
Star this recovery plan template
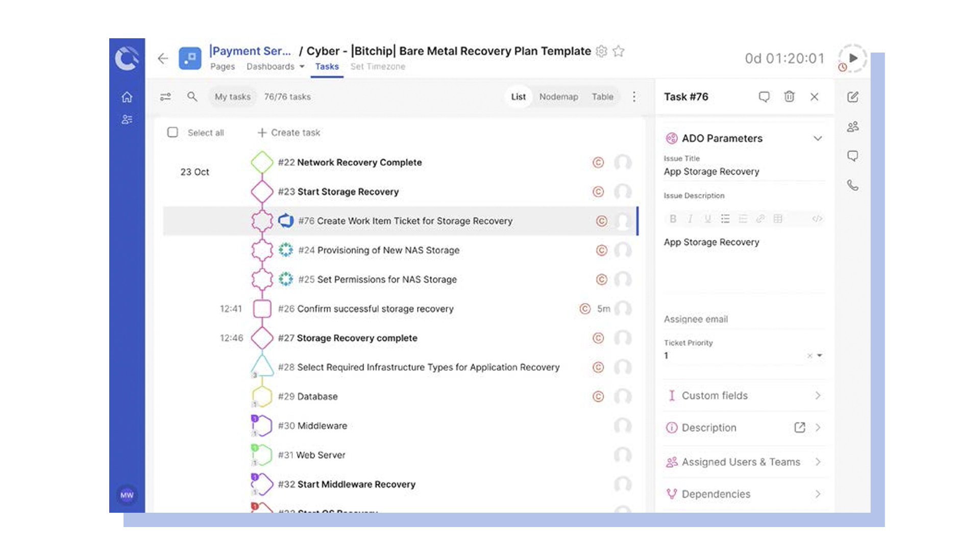619,51
